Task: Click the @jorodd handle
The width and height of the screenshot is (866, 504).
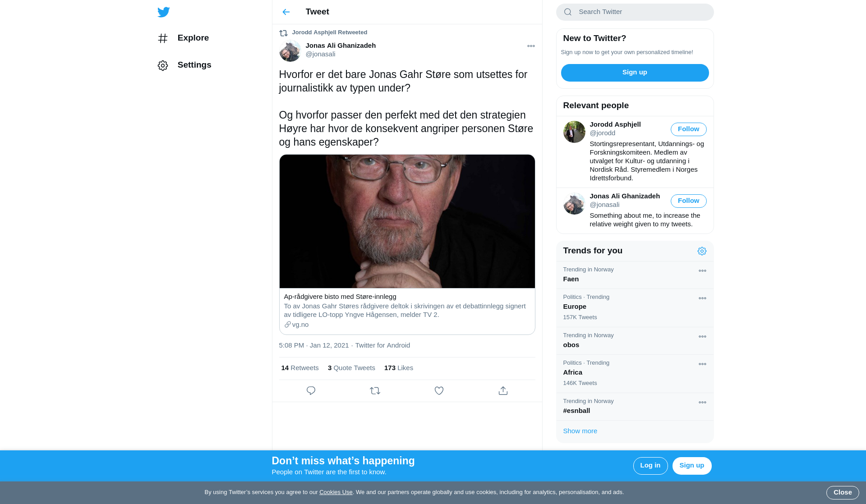Action: [602, 133]
